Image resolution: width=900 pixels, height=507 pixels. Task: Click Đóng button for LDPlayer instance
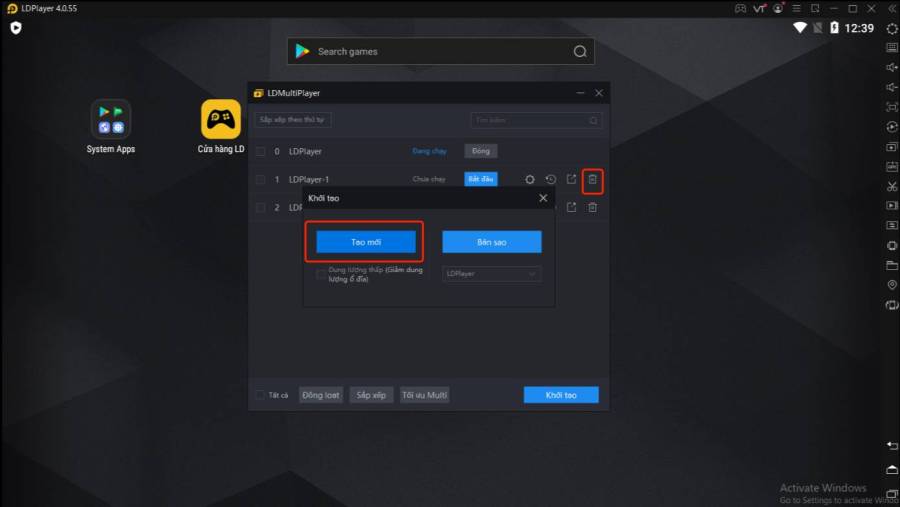(481, 151)
